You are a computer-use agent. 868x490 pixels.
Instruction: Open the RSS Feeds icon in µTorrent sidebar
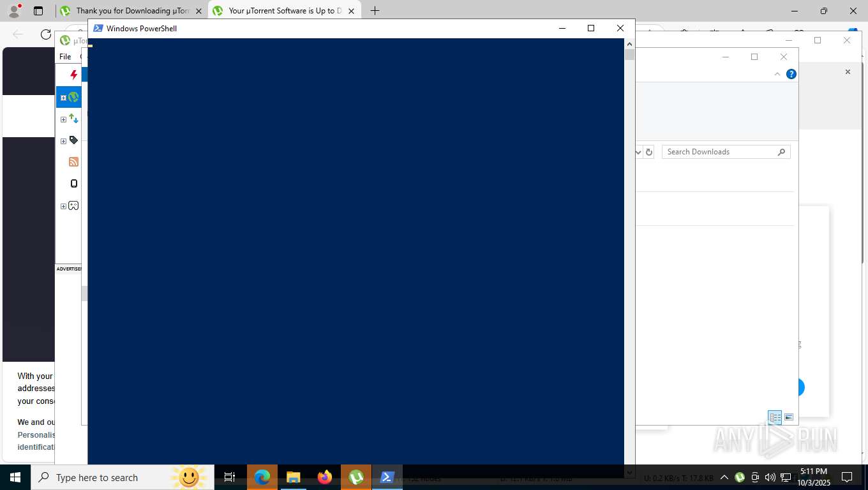coord(73,162)
